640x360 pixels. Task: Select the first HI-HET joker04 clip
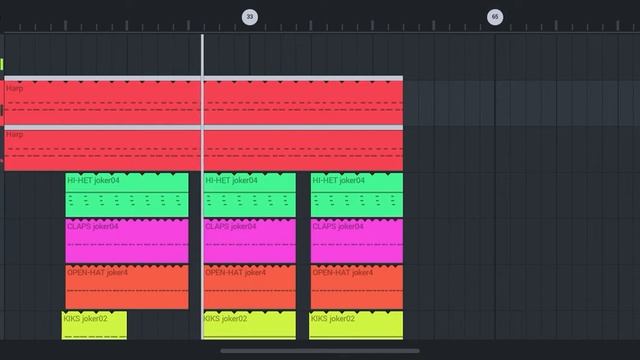coord(127,195)
